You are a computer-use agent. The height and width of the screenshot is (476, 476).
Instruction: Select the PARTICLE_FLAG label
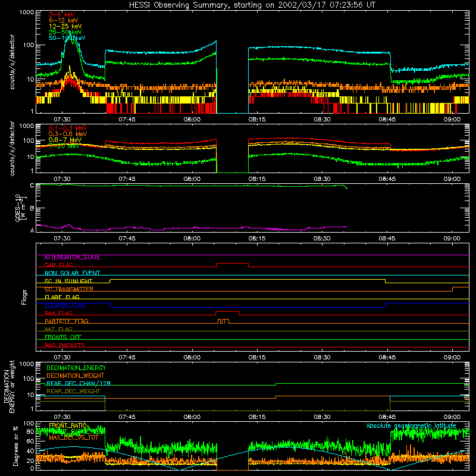pos(67,321)
